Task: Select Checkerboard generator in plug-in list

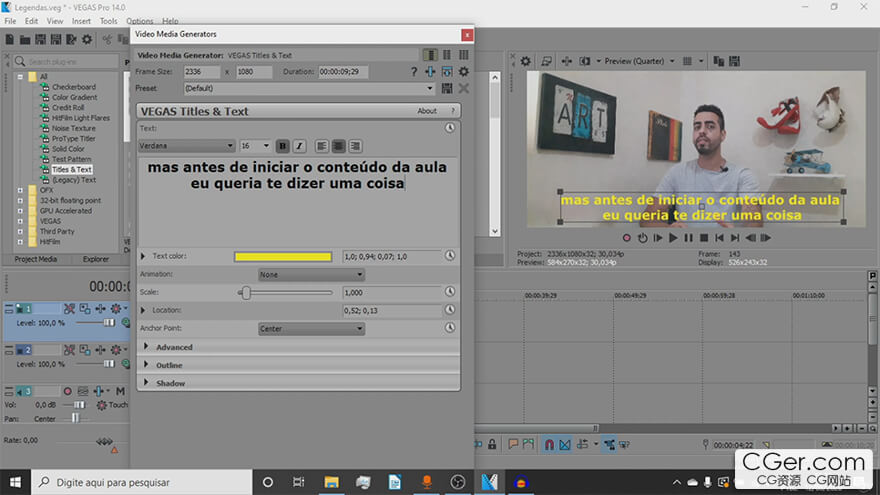Action: point(74,87)
